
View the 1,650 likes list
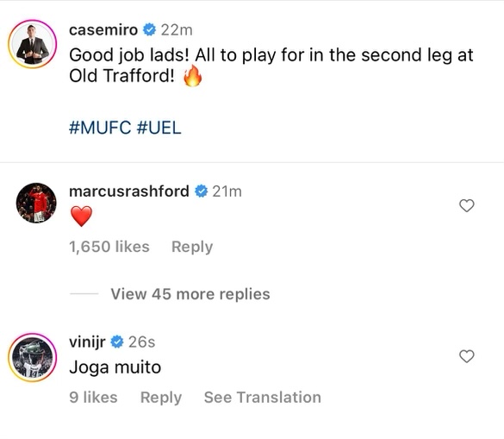point(109,247)
